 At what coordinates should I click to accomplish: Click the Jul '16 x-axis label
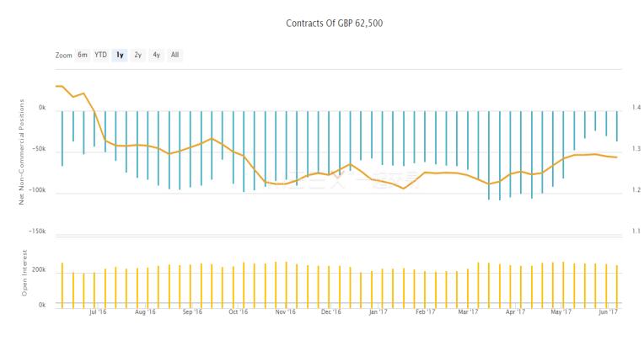99,311
